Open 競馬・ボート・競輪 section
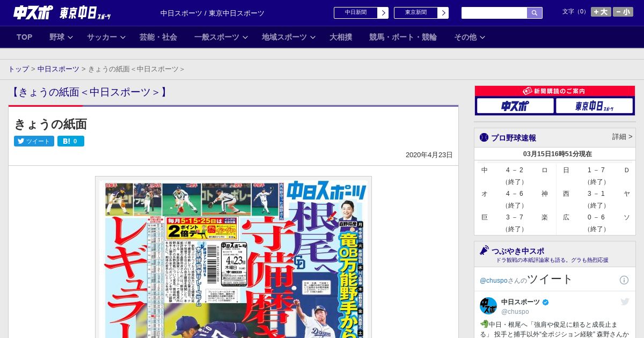Screen dimensions: 644x338 coord(403,37)
